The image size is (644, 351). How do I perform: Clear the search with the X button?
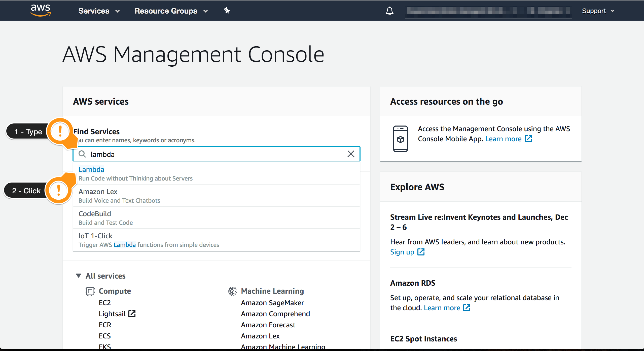[x=351, y=154]
